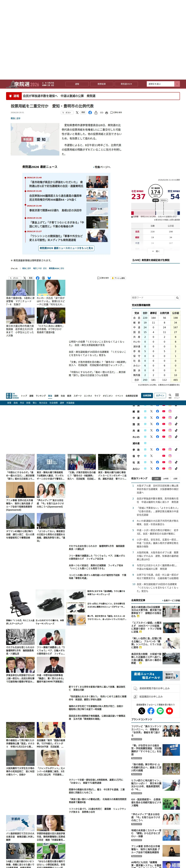Open the 衆院選2024 tab
This screenshot has width=186, height=868.
pyautogui.click(x=126, y=84)
